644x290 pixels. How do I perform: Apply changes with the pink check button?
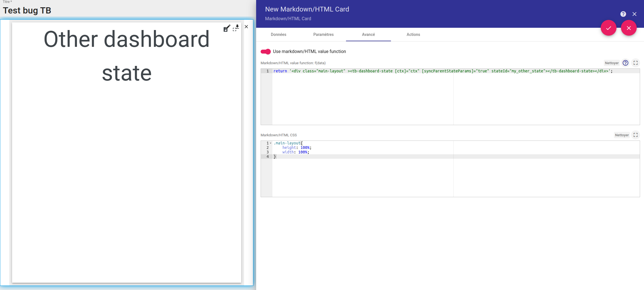[x=609, y=28]
